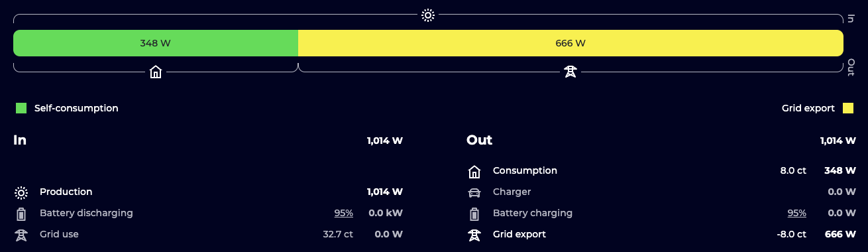Click the Production row label
The height and width of the screenshot is (252, 868).
click(66, 192)
